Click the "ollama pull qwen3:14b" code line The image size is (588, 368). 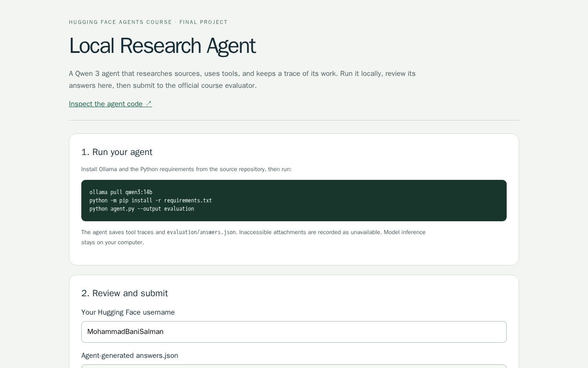(x=121, y=192)
